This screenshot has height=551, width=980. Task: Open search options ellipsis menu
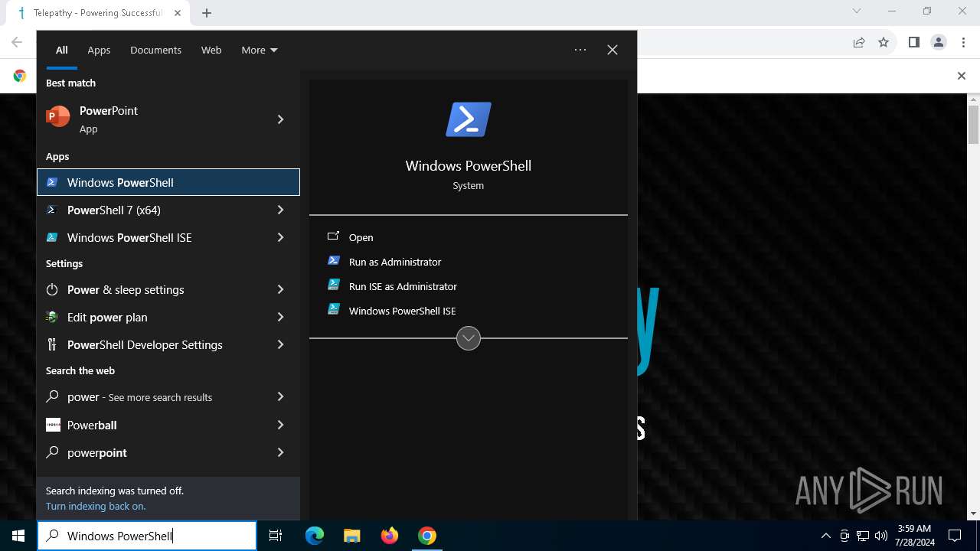point(580,50)
